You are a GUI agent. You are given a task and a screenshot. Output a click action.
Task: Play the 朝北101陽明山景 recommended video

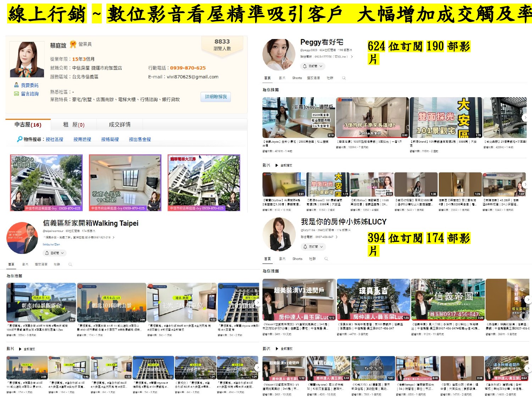pyautogui.click(x=111, y=303)
